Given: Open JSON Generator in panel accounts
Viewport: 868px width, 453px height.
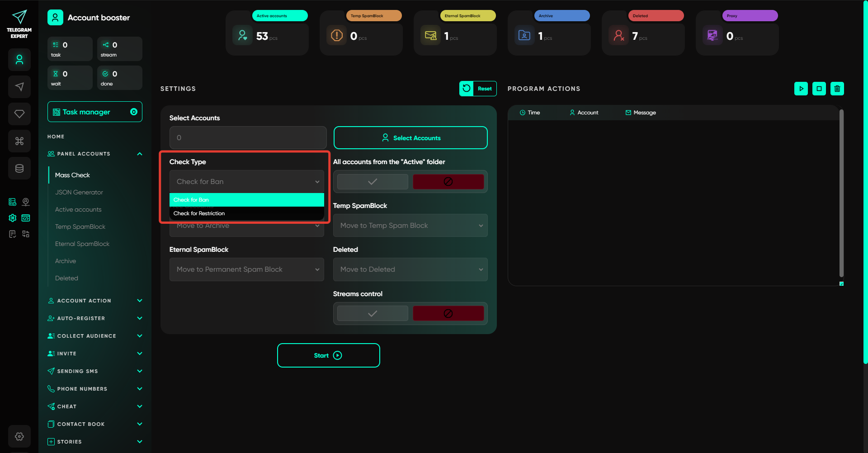Looking at the screenshot, I should pos(79,192).
